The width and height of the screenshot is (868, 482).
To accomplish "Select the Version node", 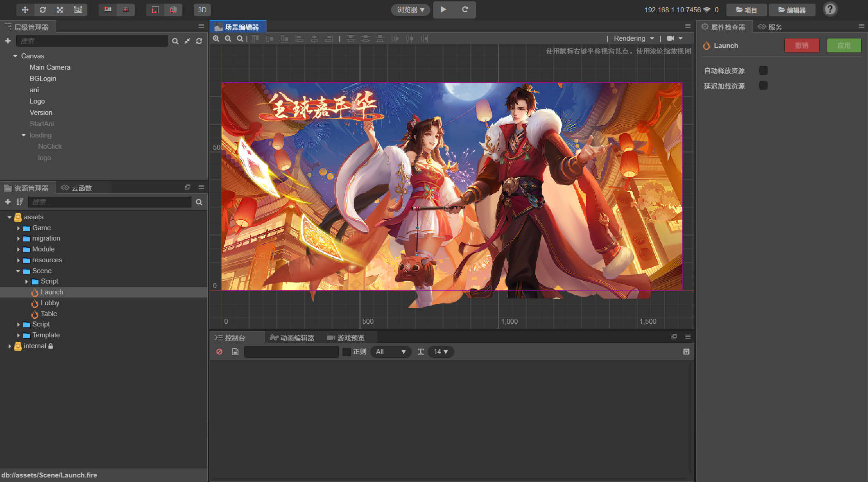I will pos(41,113).
